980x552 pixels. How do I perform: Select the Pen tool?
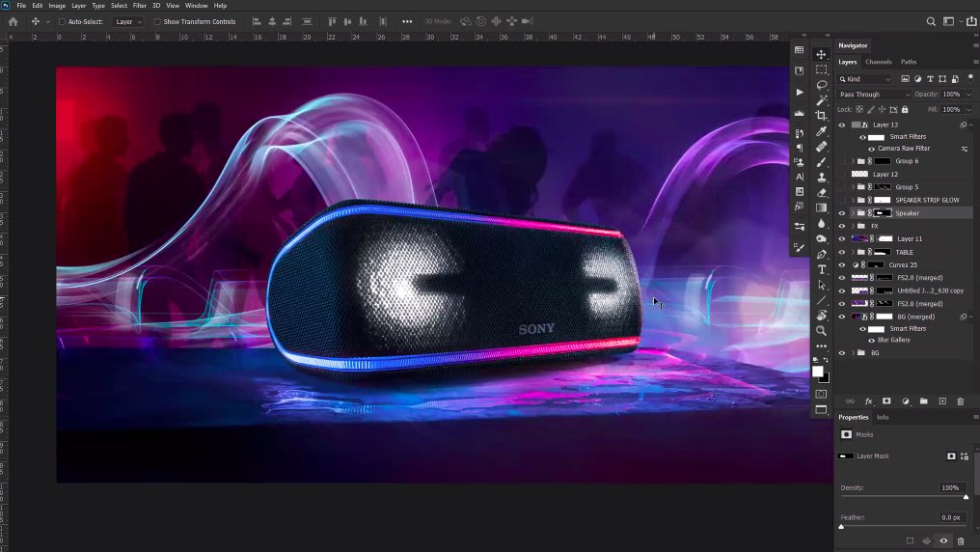821,255
